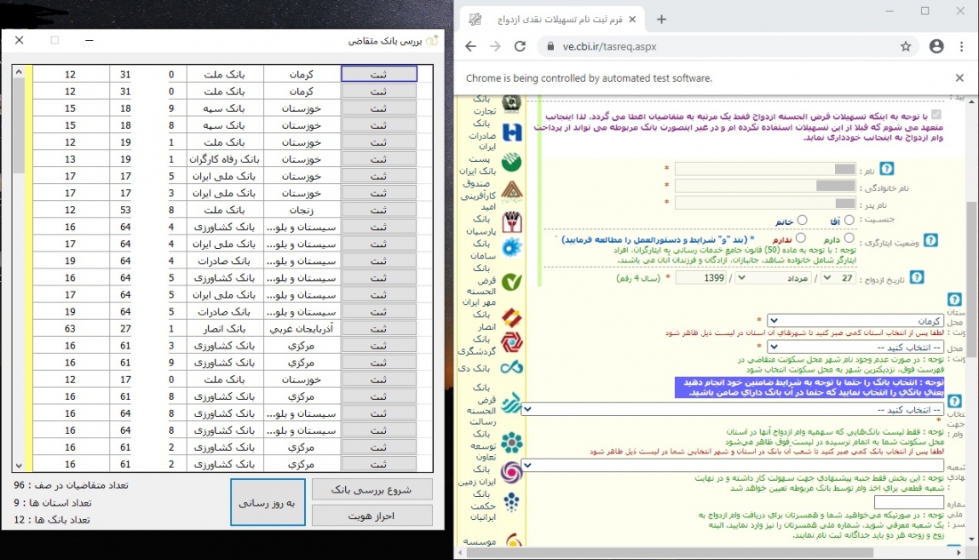This screenshot has width=979, height=560.
Task: Open help icon beside bank selection
Action: tap(954, 401)
